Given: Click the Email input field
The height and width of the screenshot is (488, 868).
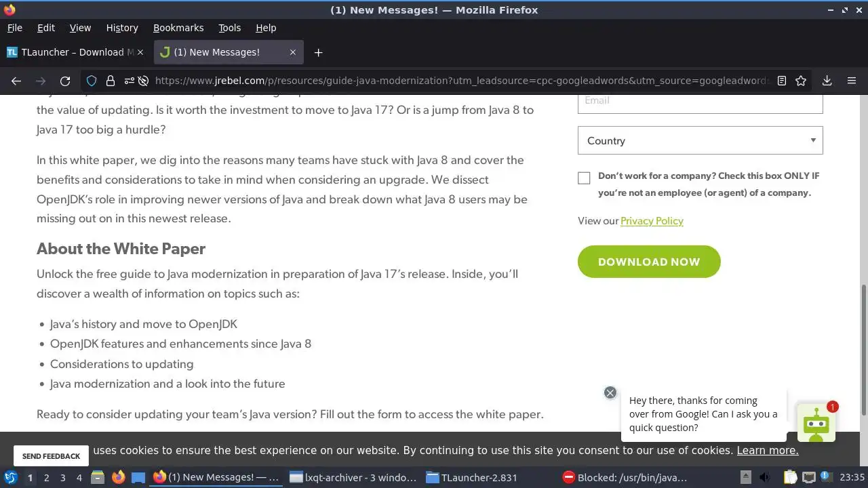Looking at the screenshot, I should click(x=701, y=103).
